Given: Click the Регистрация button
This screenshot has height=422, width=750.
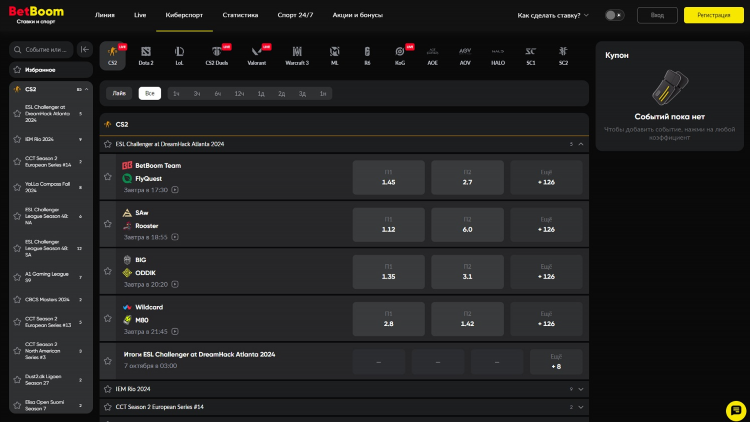Looking at the screenshot, I should click(x=714, y=15).
